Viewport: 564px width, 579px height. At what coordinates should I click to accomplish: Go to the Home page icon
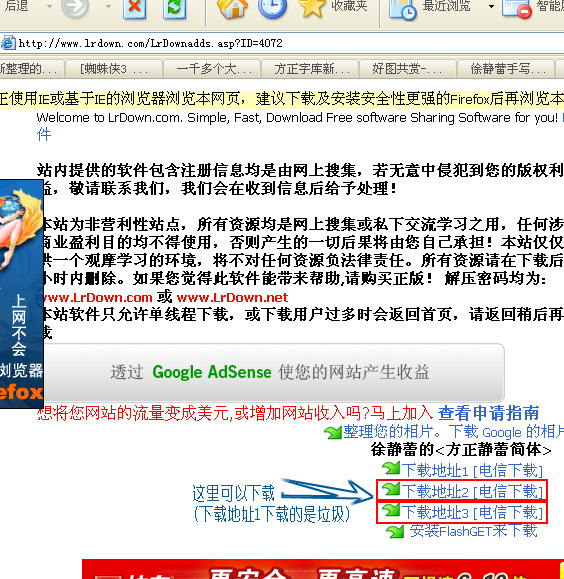(232, 8)
